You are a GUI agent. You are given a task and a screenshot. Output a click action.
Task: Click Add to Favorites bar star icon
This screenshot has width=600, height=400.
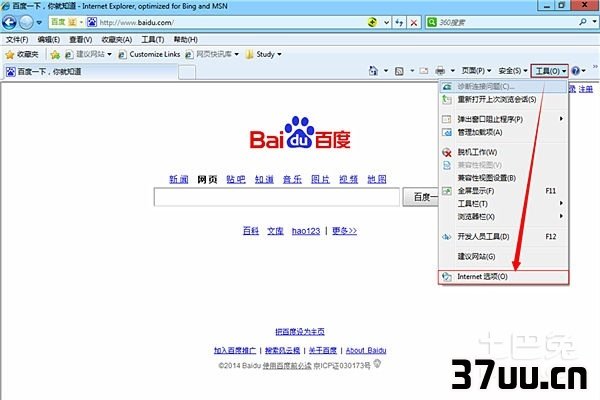click(x=55, y=55)
